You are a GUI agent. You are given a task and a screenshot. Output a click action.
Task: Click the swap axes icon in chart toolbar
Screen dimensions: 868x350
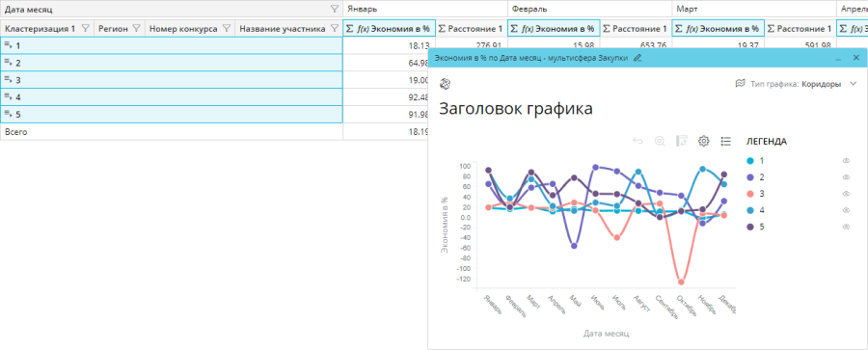(x=682, y=141)
